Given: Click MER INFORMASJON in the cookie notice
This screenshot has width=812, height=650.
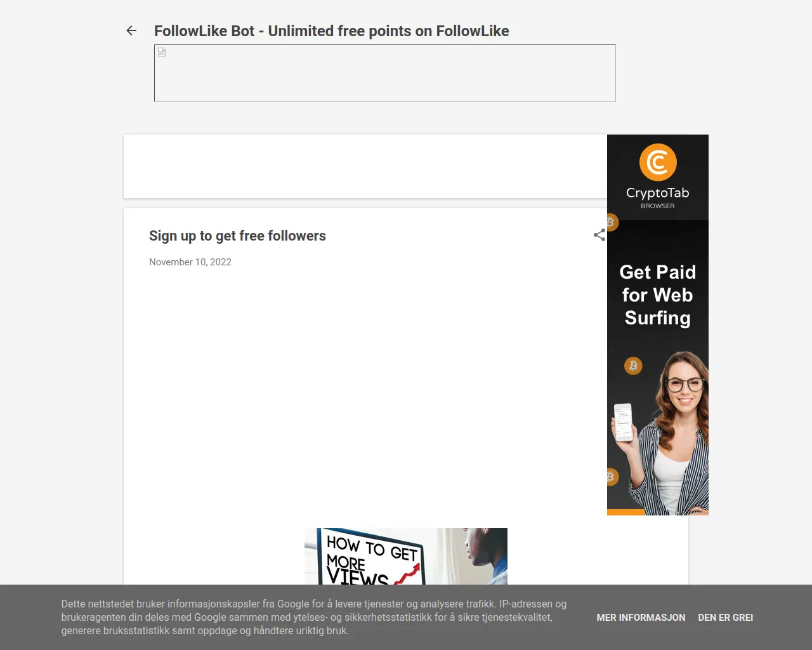Looking at the screenshot, I should (641, 618).
